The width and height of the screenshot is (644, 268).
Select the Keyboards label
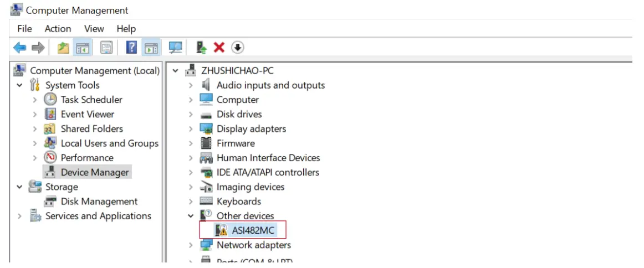[x=239, y=202]
